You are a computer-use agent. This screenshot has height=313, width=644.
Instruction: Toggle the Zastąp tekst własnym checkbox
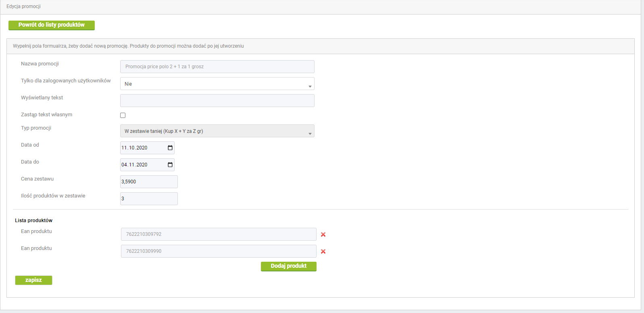click(123, 116)
